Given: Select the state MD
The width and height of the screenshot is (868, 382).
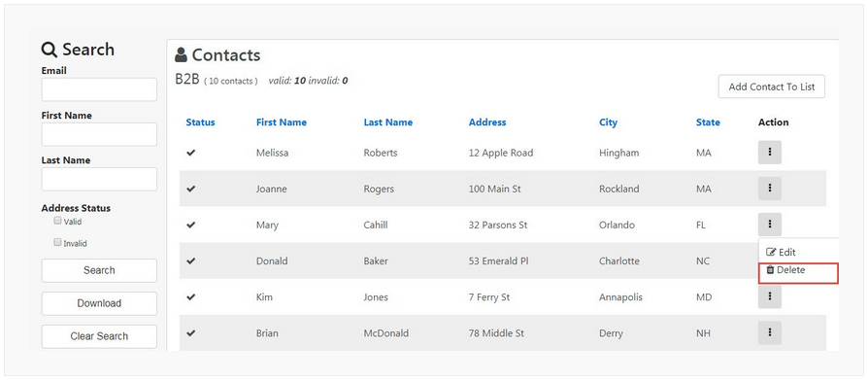Looking at the screenshot, I should pos(704,296).
